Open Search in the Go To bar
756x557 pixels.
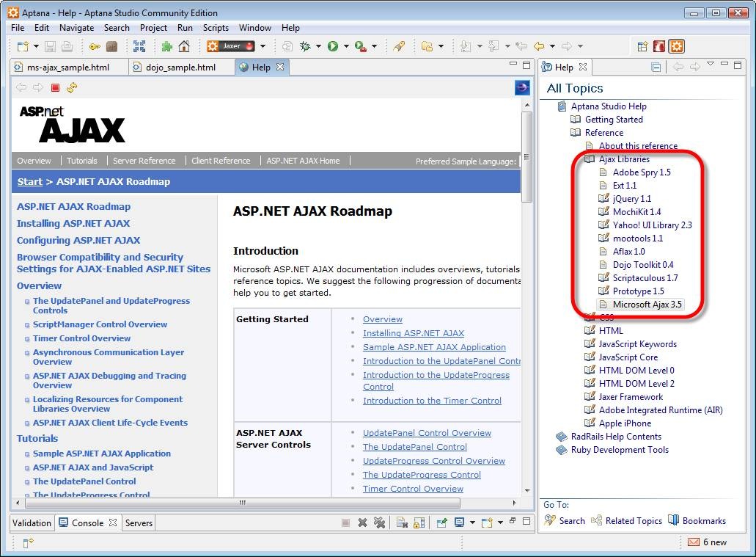[x=572, y=520]
